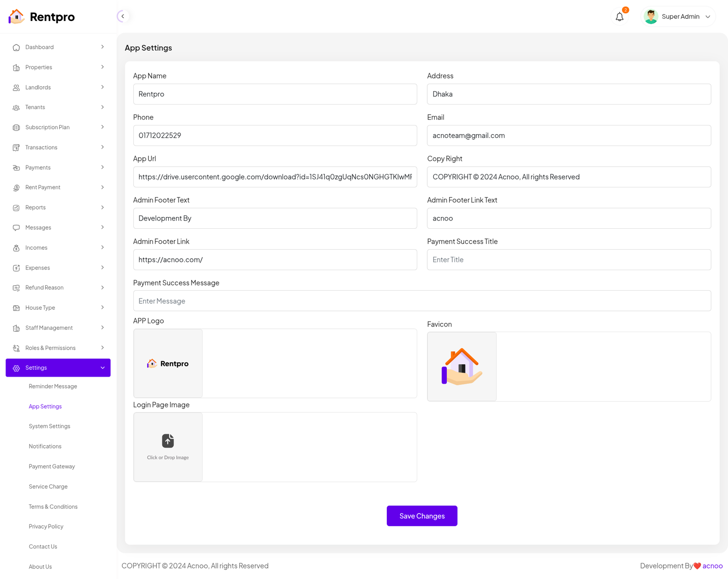
Task: Click the Messages chat bubble icon
Action: click(x=16, y=227)
